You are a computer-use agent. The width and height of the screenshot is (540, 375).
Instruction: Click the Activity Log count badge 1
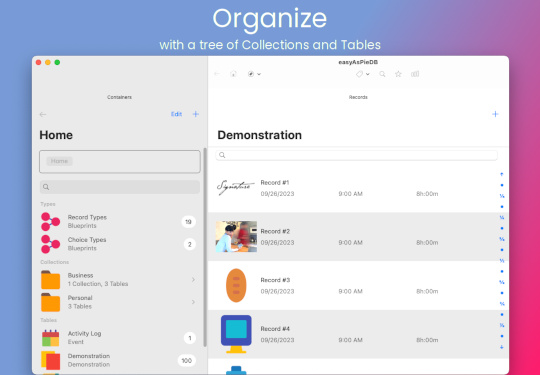click(190, 338)
